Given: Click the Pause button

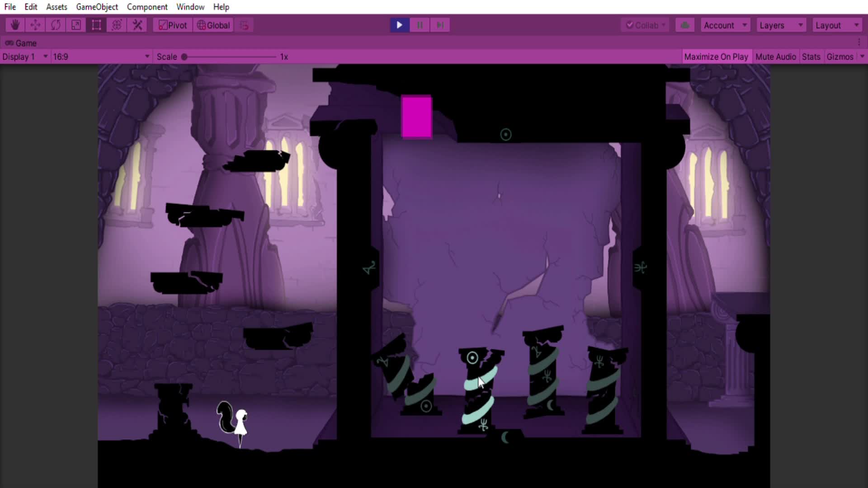Looking at the screenshot, I should pyautogui.click(x=420, y=25).
